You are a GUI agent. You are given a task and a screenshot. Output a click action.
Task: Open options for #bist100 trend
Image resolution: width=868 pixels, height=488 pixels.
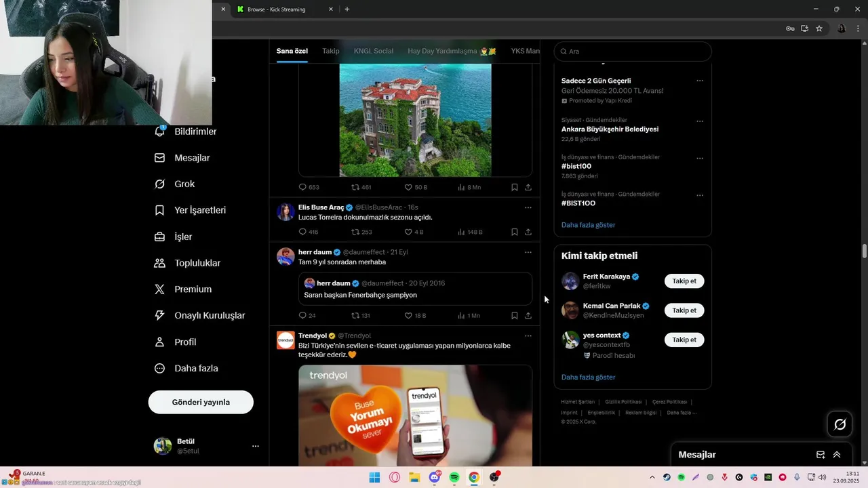tap(700, 159)
